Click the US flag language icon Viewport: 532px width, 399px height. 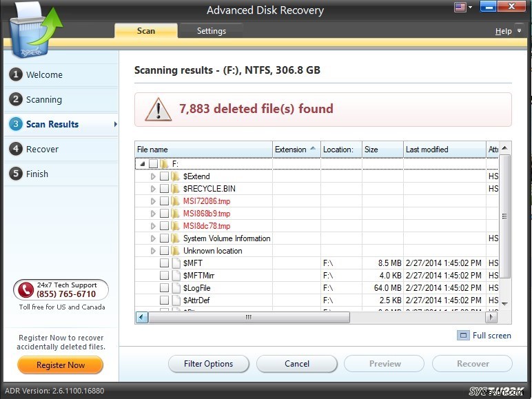pyautogui.click(x=460, y=8)
